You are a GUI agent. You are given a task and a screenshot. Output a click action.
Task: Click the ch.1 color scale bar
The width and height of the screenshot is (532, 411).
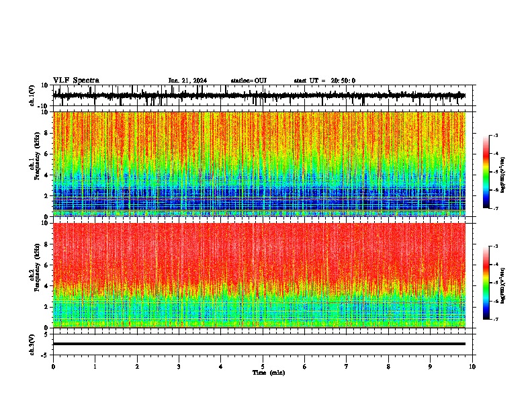coord(486,172)
